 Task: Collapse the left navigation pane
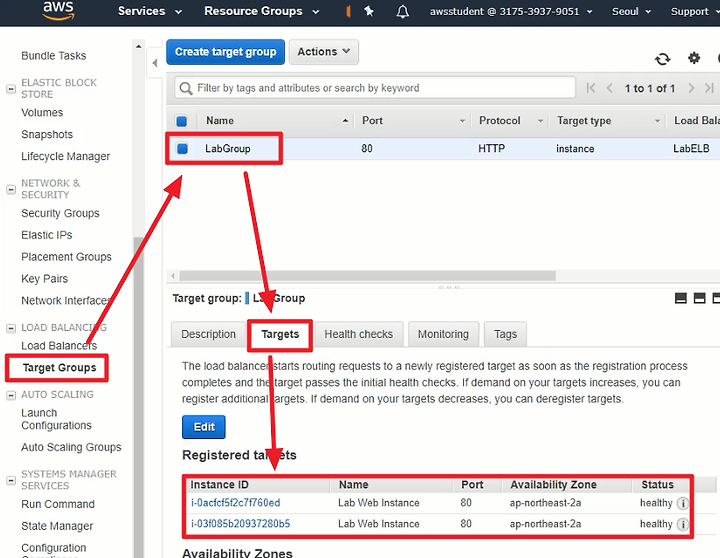[x=155, y=62]
